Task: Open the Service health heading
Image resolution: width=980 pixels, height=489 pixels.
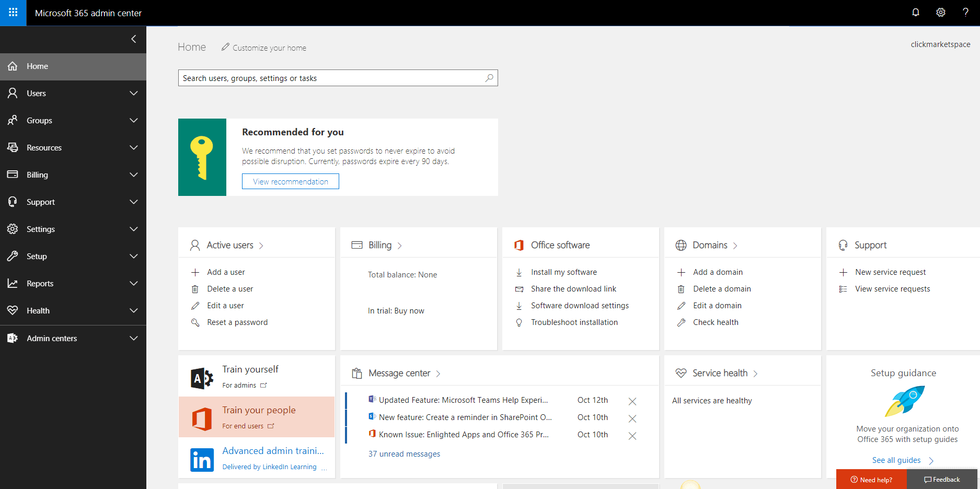Action: click(x=720, y=373)
